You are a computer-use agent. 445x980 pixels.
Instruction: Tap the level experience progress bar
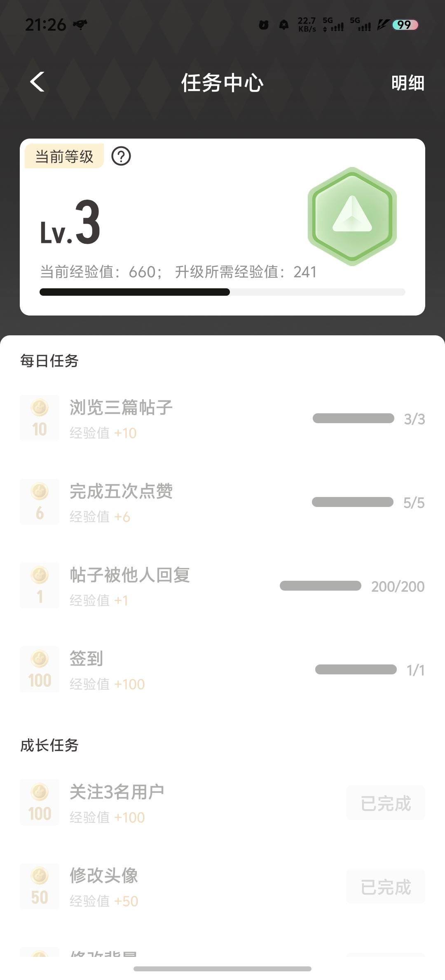click(x=222, y=292)
